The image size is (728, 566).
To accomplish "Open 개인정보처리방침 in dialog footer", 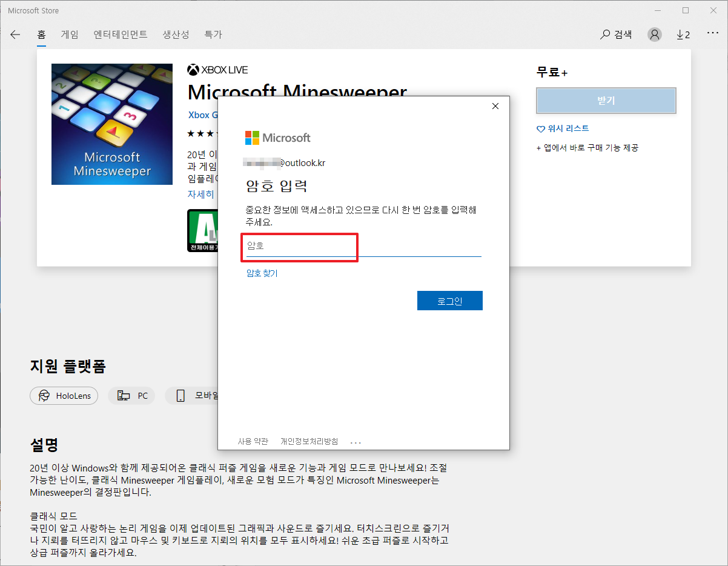I will (x=309, y=441).
